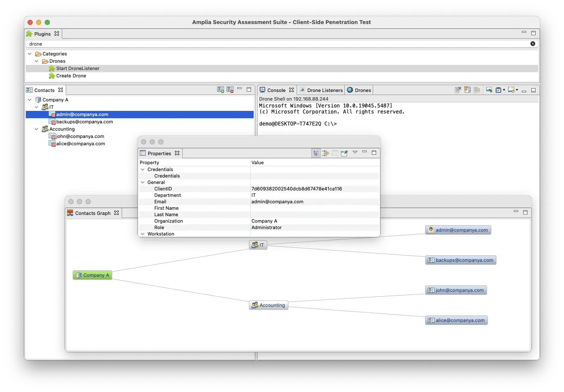Click the Company A server icon in Contacts tree
564x392 pixels.
pyautogui.click(x=38, y=100)
